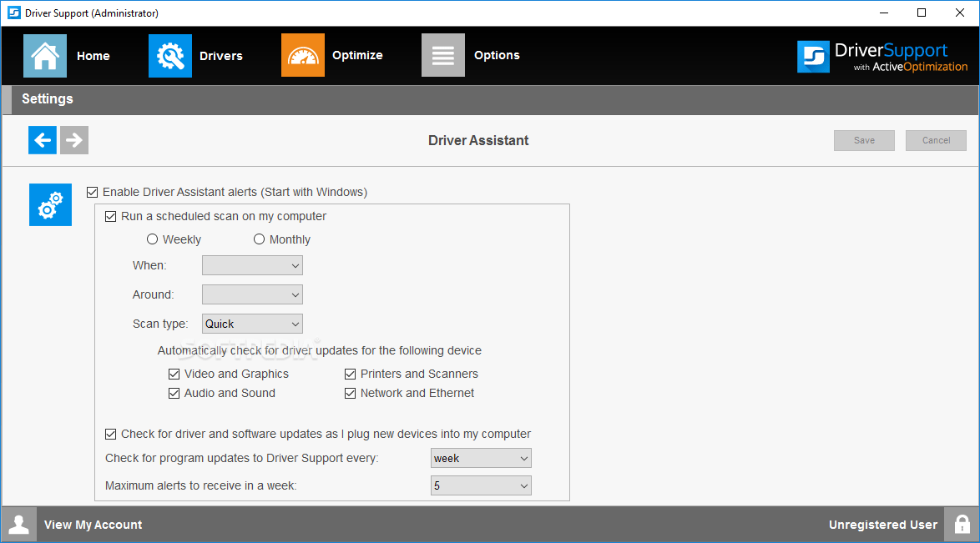The image size is (980, 543).
Task: Click the padlock registration icon
Action: click(x=962, y=525)
